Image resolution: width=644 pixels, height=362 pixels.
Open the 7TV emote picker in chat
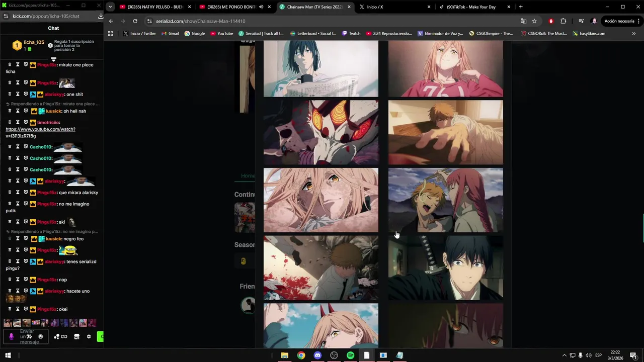coord(29,336)
